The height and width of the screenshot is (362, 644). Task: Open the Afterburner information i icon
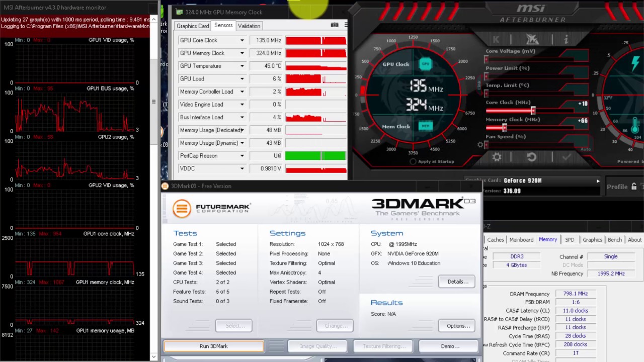[x=566, y=39]
